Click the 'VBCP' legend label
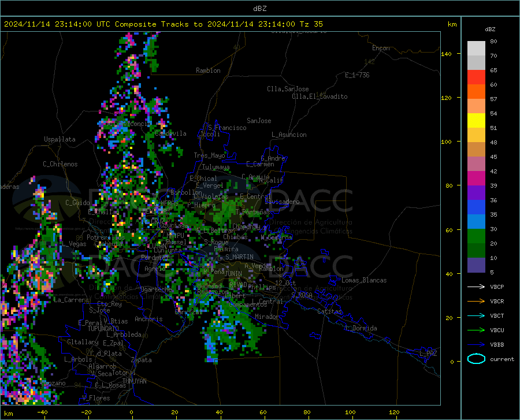This screenshot has width=520, height=420. [497, 287]
